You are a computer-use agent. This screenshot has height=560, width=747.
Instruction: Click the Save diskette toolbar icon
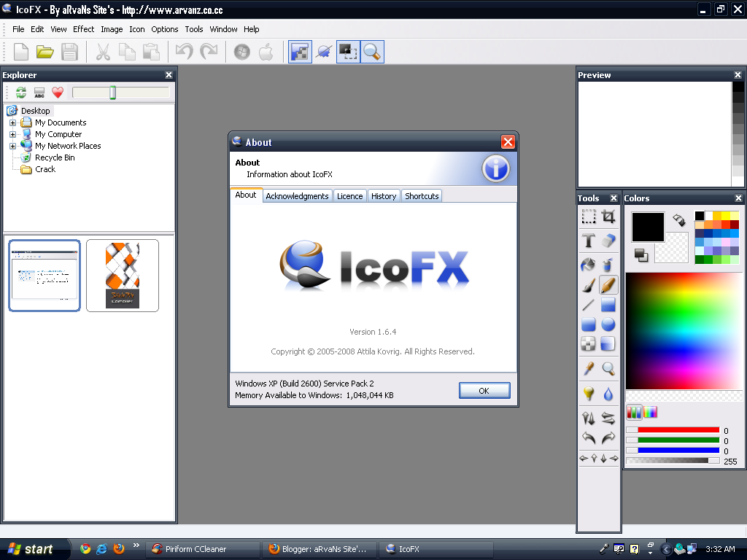pos(69,52)
